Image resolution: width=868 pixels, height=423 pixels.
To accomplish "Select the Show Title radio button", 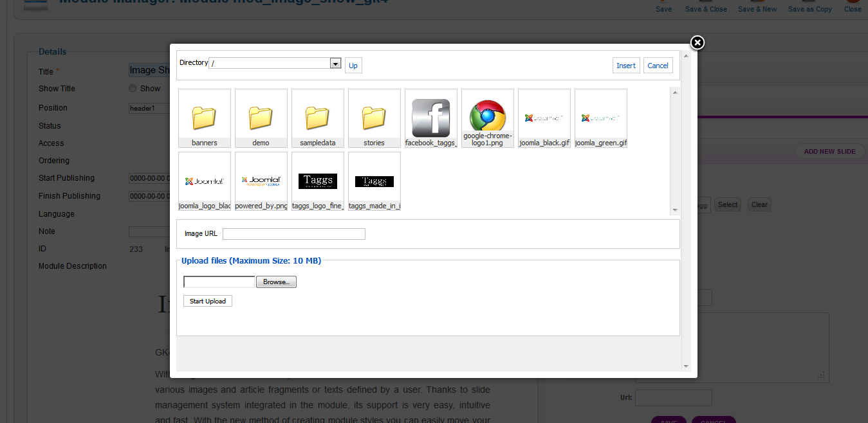I will coord(133,89).
